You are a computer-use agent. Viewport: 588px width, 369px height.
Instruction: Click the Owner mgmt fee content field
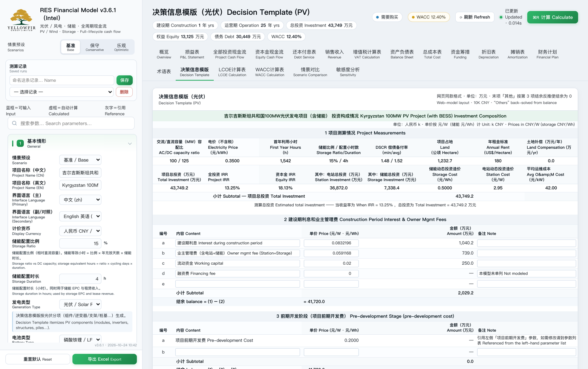[x=237, y=253]
